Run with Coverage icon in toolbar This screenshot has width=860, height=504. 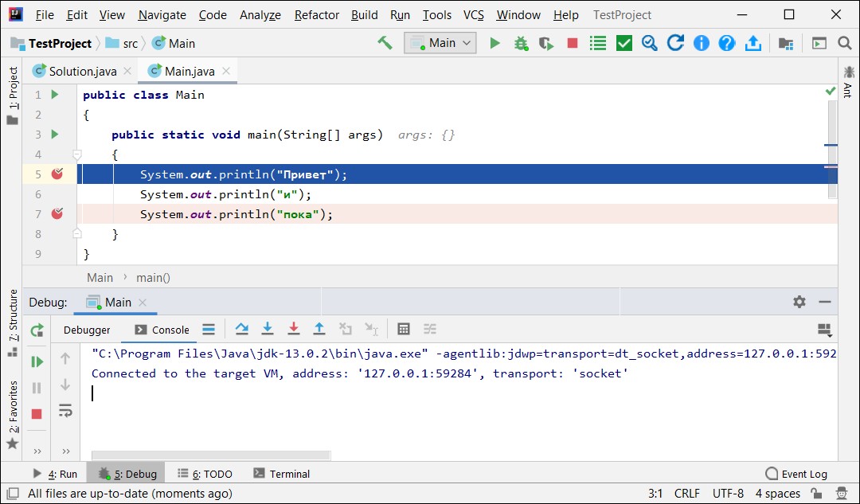point(546,43)
